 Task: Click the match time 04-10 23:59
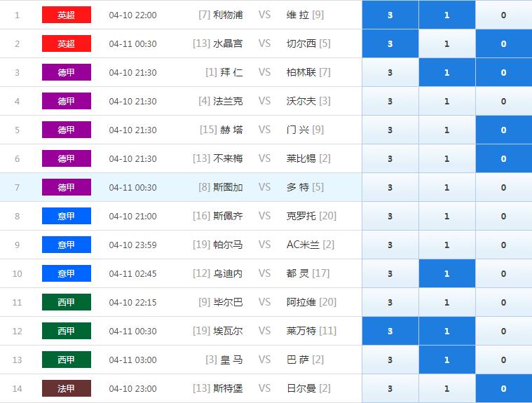[132, 245]
